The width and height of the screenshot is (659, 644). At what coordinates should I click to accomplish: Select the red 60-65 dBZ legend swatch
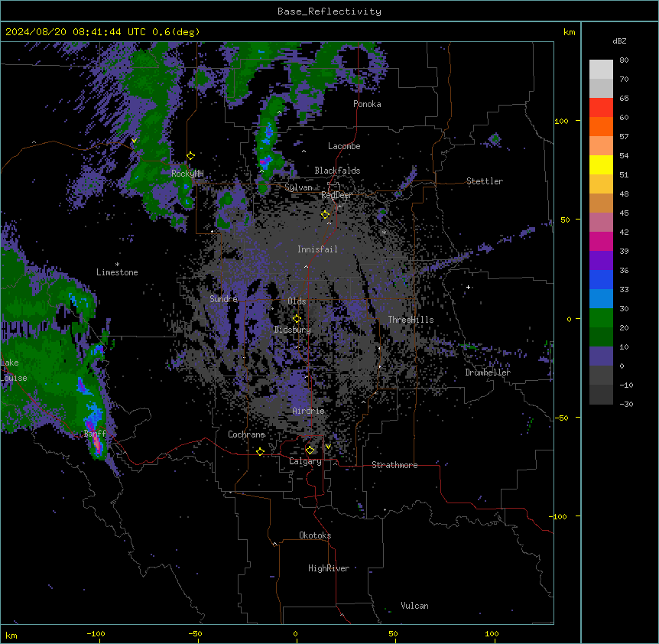pos(601,108)
